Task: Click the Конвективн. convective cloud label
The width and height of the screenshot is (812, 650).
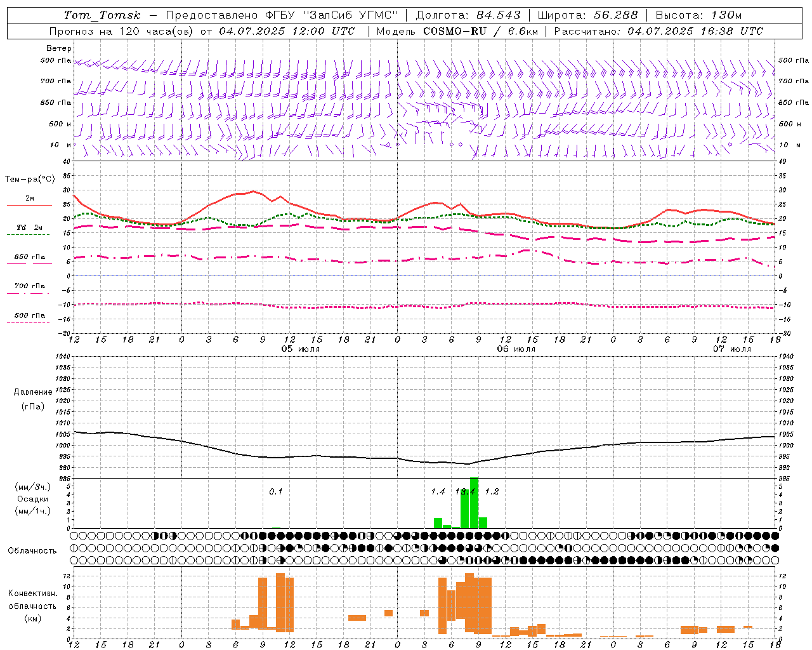Action: (x=32, y=594)
